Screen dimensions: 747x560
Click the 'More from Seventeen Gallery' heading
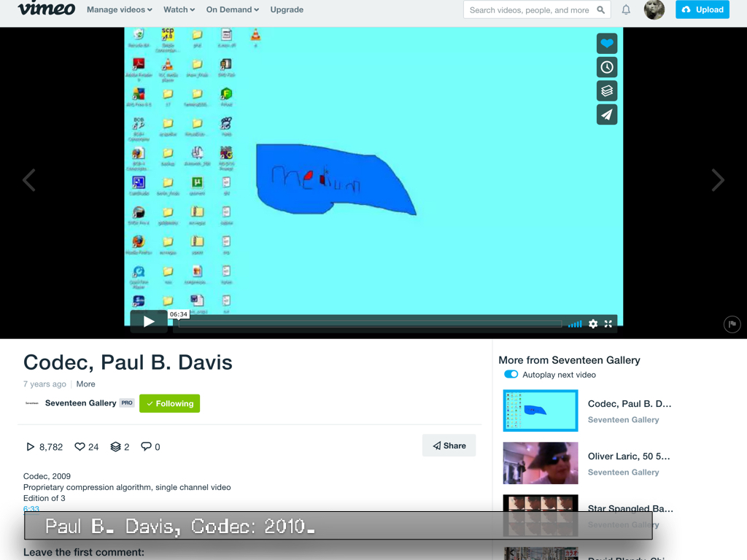click(569, 360)
